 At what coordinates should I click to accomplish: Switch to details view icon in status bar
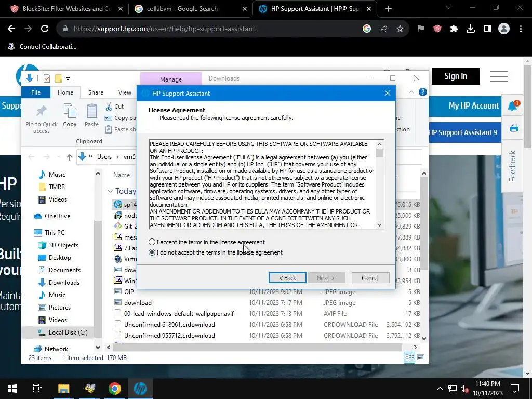(409, 357)
